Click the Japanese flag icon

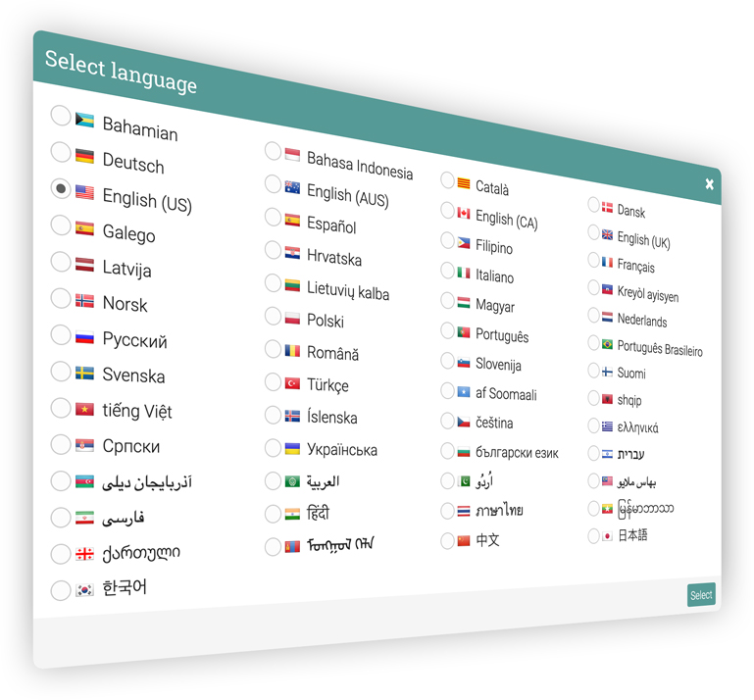[607, 536]
